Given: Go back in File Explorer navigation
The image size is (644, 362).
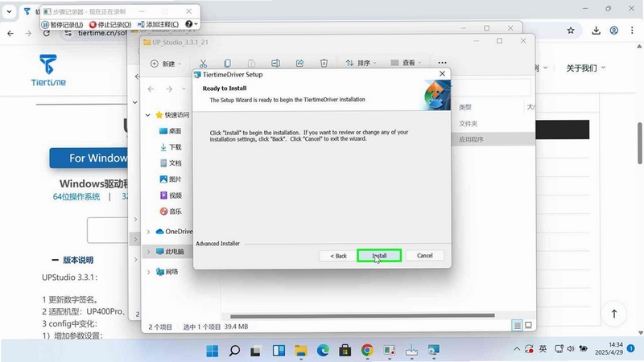Looking at the screenshot, I should point(151,89).
